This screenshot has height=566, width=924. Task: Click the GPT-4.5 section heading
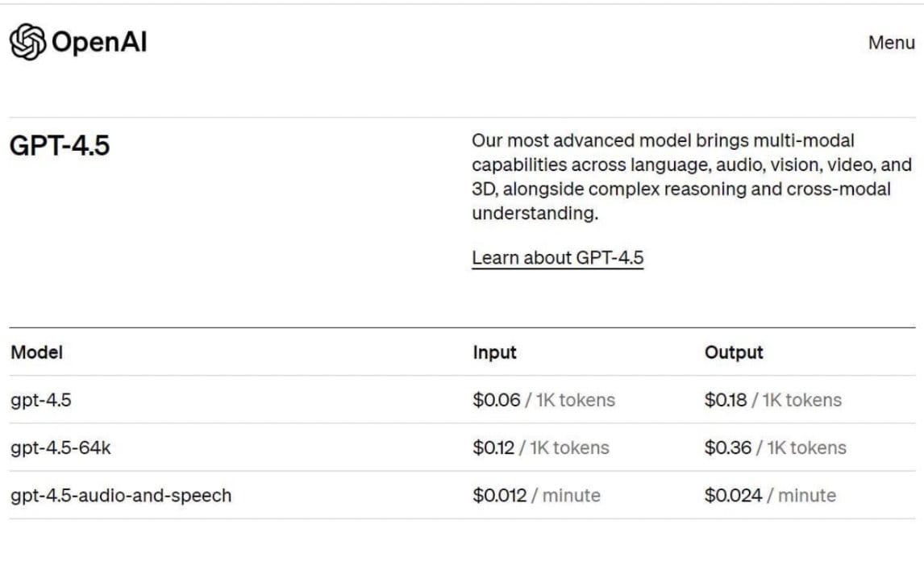[60, 147]
